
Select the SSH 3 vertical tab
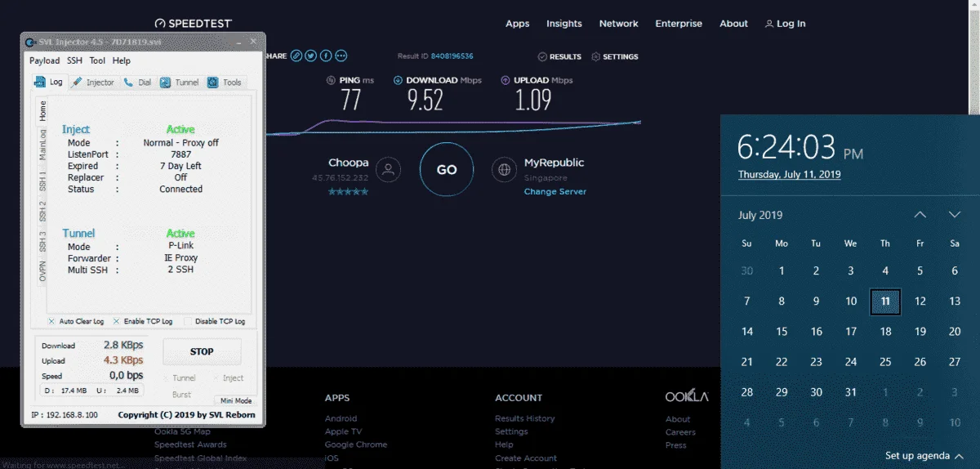pyautogui.click(x=43, y=242)
